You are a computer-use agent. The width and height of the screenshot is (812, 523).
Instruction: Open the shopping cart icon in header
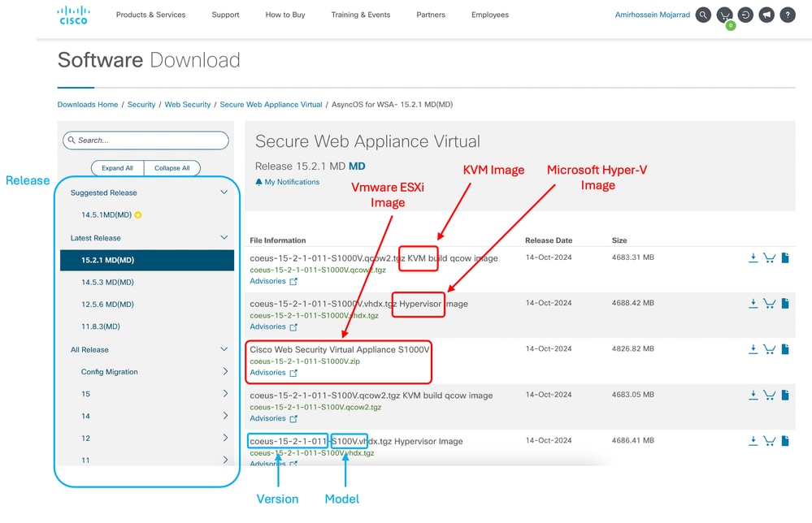point(724,15)
